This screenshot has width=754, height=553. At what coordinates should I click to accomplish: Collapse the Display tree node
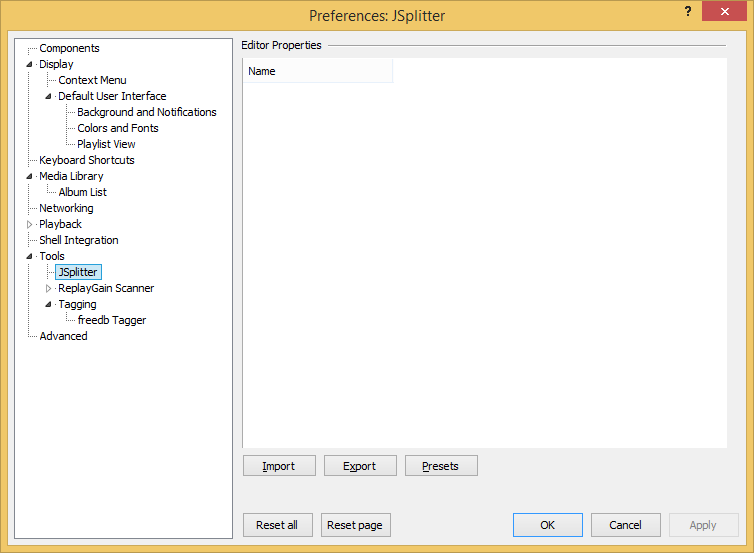(x=29, y=64)
